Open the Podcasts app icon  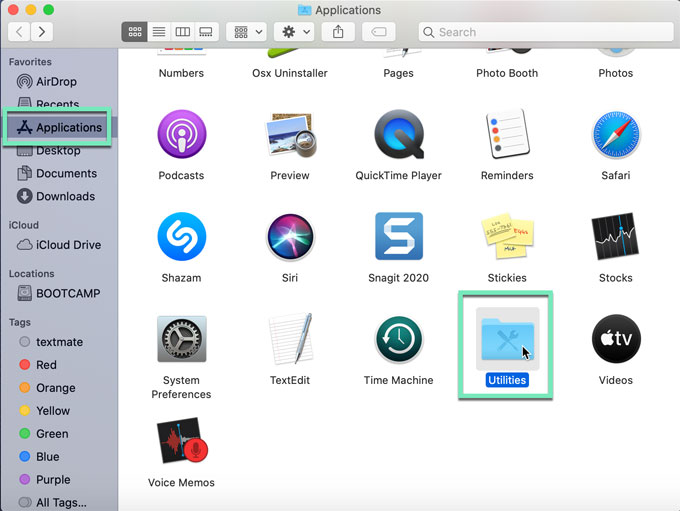181,135
